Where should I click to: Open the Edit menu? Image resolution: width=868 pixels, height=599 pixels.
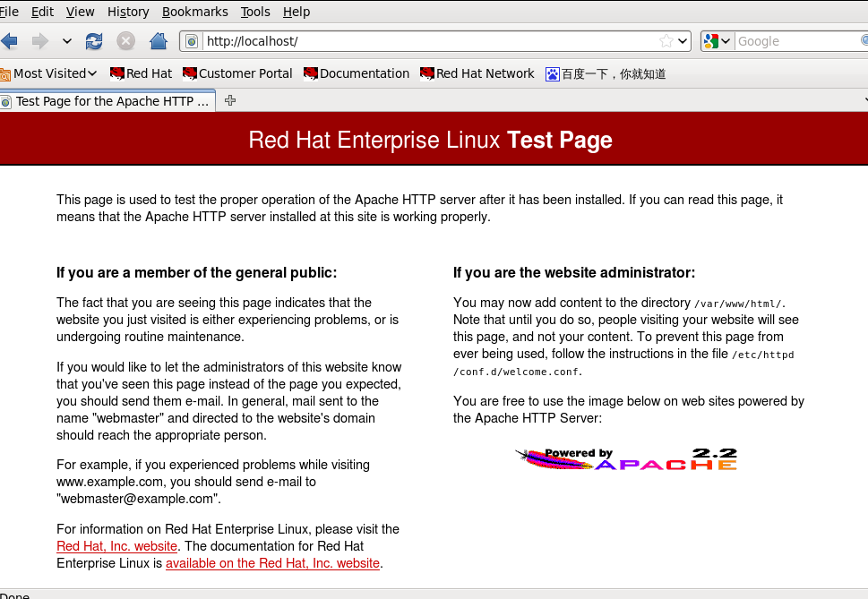[x=42, y=12]
